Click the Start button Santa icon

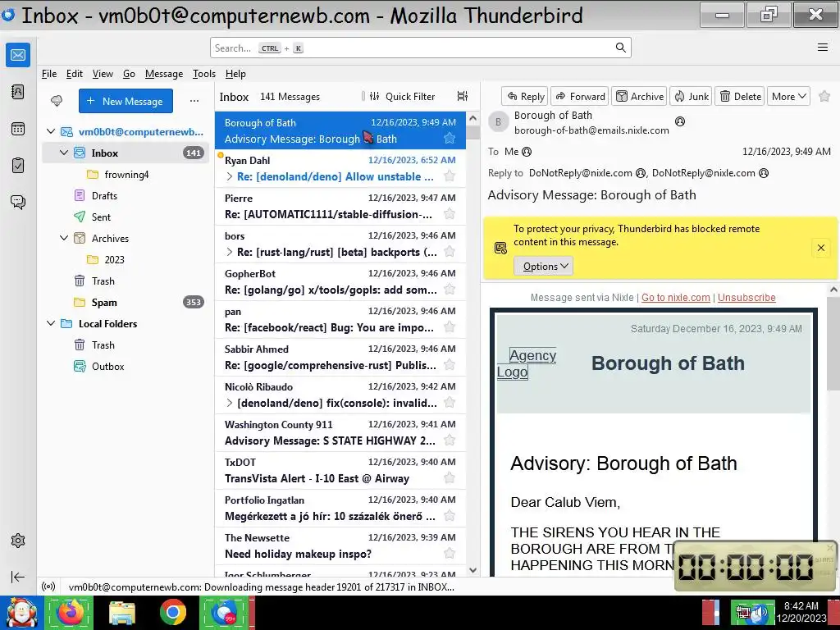(x=21, y=612)
